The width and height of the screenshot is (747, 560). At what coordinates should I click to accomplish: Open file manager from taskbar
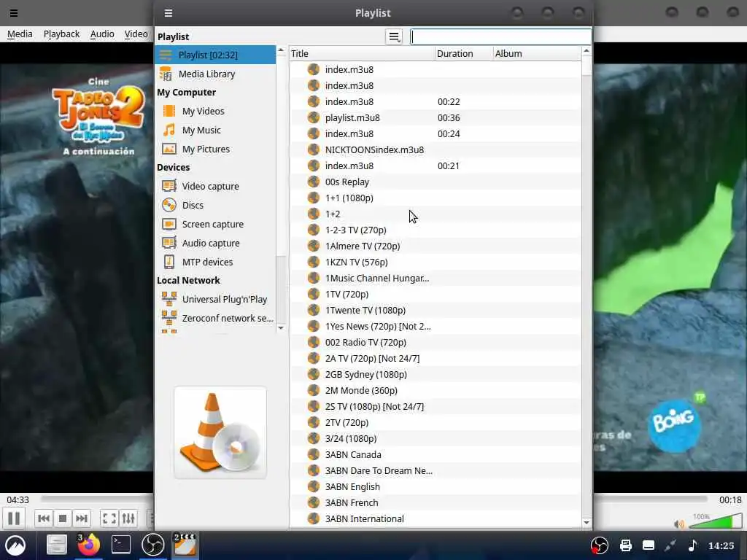(56, 545)
